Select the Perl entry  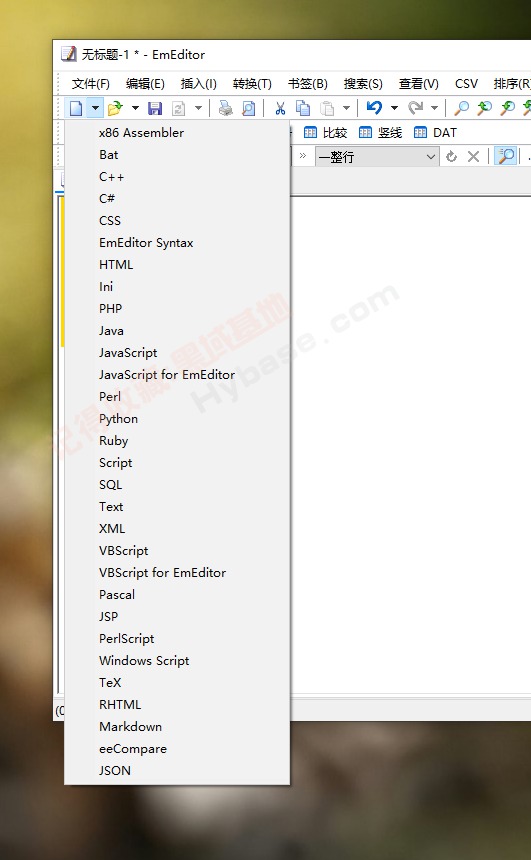(x=177, y=397)
